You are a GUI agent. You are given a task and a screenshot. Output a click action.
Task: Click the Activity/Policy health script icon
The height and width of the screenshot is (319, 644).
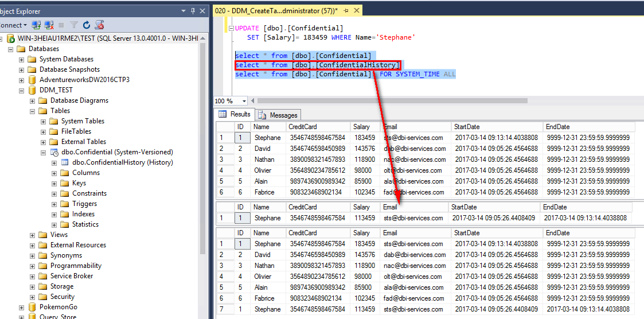99,25
